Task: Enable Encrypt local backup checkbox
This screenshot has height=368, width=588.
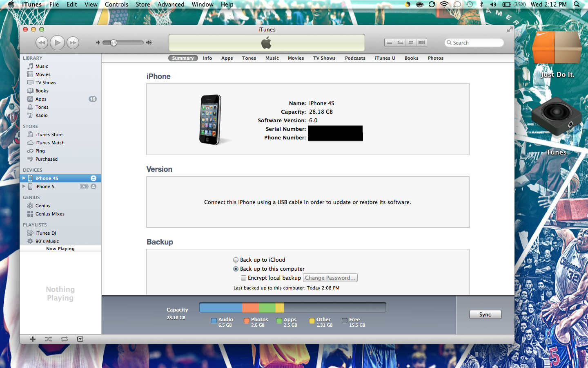Action: tap(243, 278)
